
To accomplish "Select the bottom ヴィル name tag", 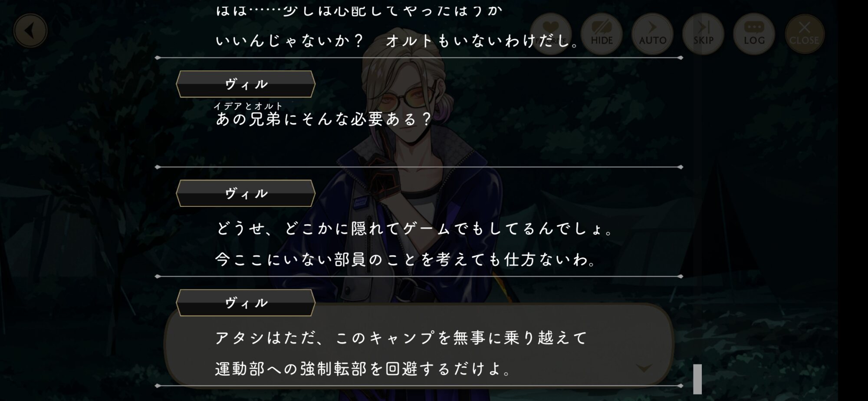I will (246, 303).
